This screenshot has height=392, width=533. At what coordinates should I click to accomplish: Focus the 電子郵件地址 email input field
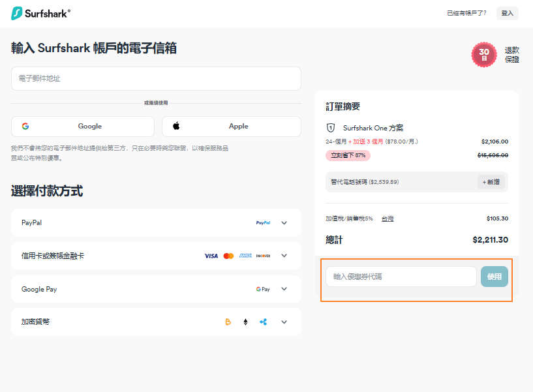pos(156,78)
